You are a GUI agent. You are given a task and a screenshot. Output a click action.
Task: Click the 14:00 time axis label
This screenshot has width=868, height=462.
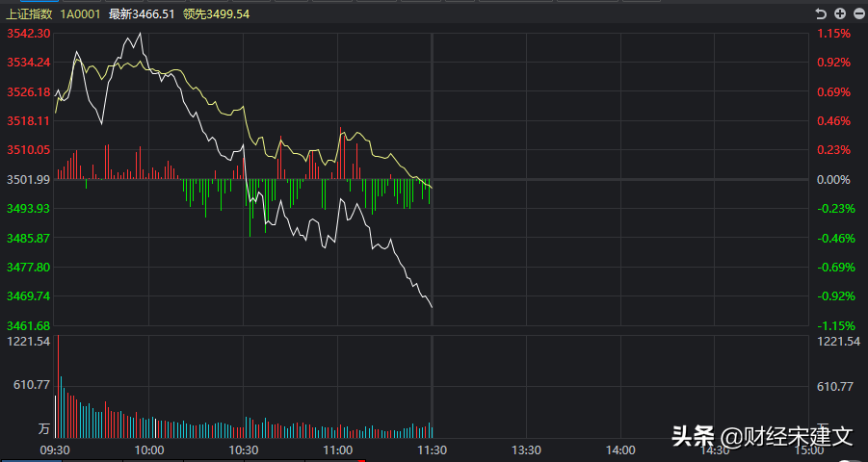619,449
